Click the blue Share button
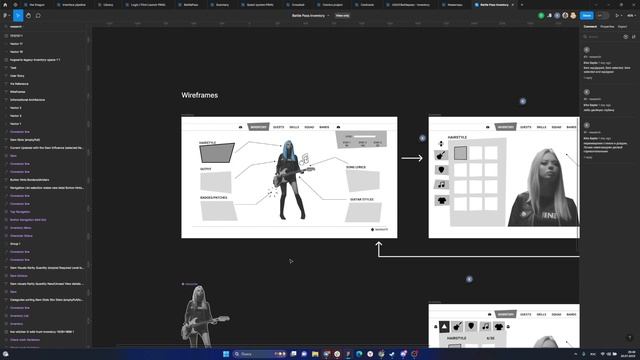 [x=587, y=16]
